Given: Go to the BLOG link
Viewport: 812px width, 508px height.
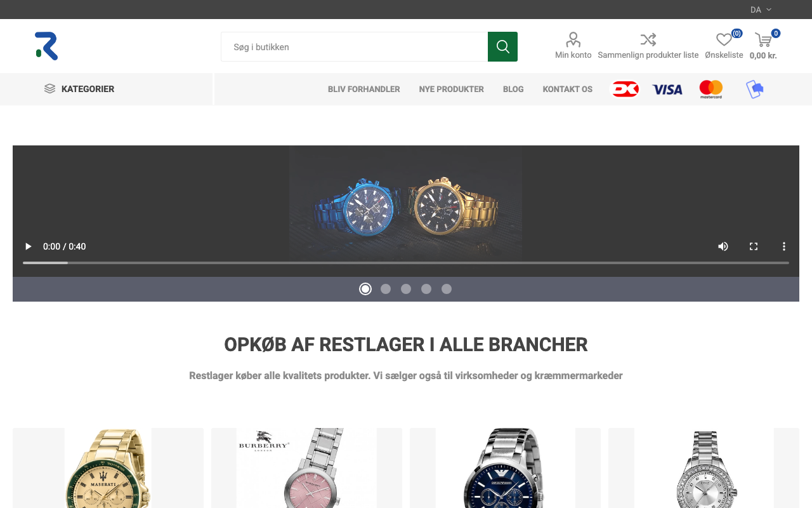Looking at the screenshot, I should click(x=513, y=89).
